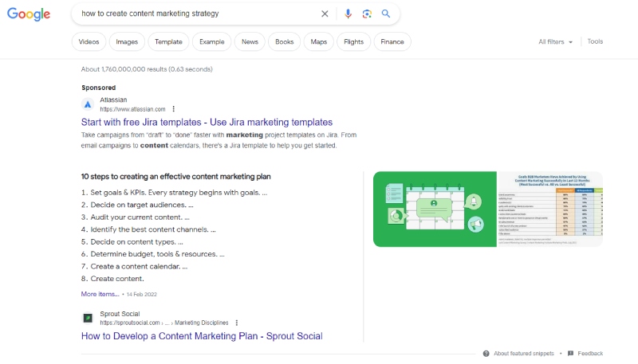Screen dimensions: 638x364
Task: Switch to the Images filter
Action: [127, 42]
